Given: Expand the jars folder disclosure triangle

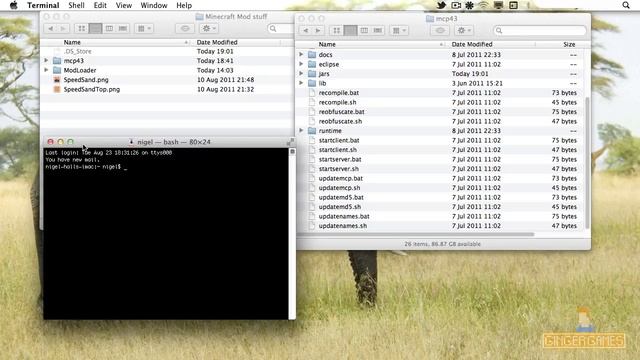Looking at the screenshot, I should pos(301,73).
